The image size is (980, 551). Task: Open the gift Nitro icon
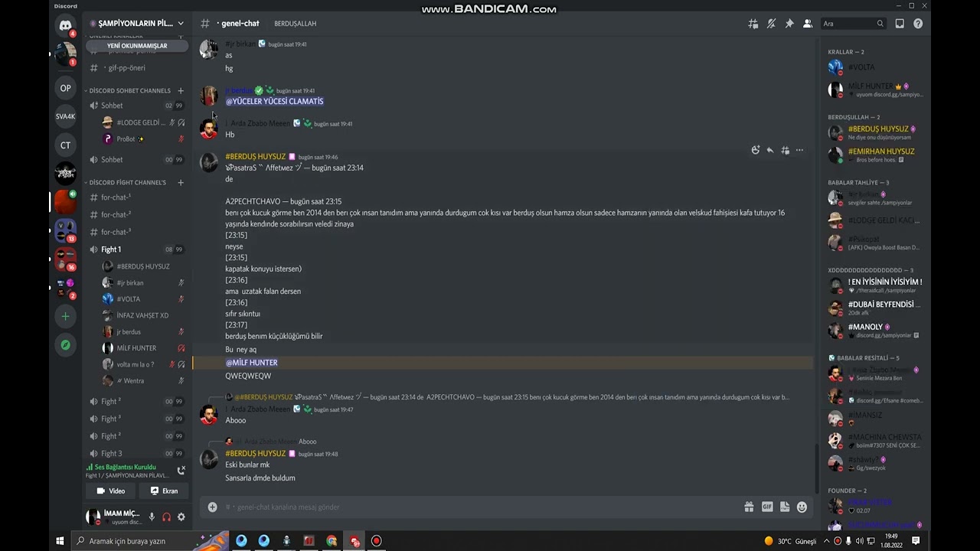(x=749, y=507)
